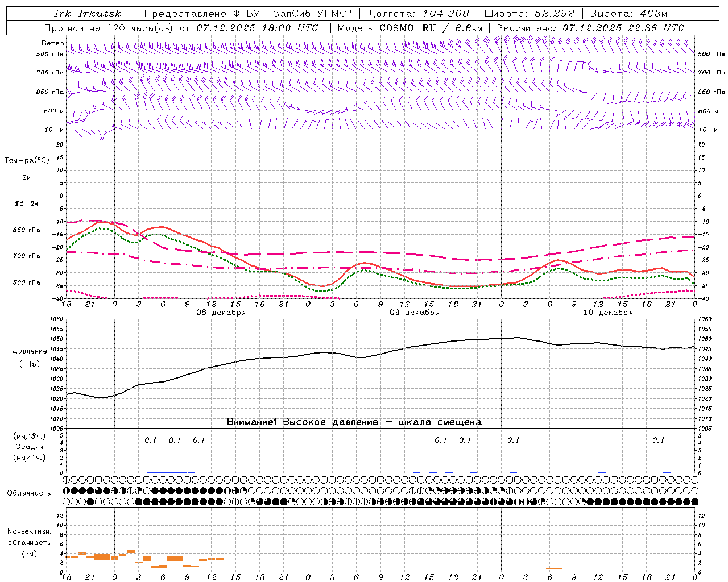Click the "(мм/3ч.)" precipitation unit label
728x582 pixels.
tap(30, 436)
